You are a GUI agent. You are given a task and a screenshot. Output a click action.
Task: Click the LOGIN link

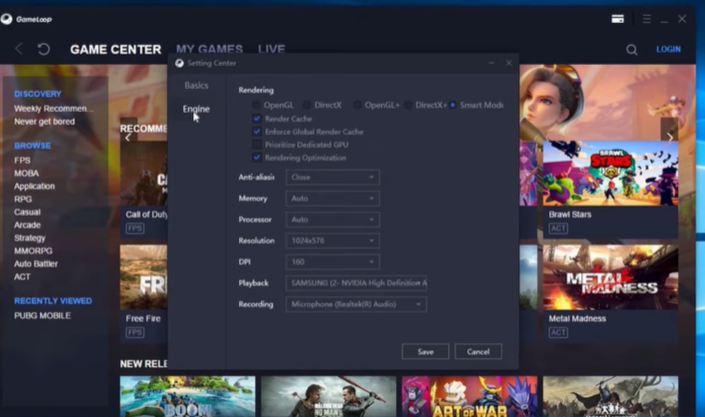pyautogui.click(x=668, y=49)
